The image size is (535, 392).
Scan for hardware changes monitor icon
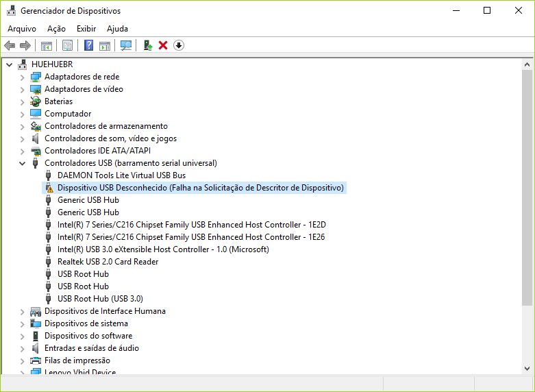[126, 45]
